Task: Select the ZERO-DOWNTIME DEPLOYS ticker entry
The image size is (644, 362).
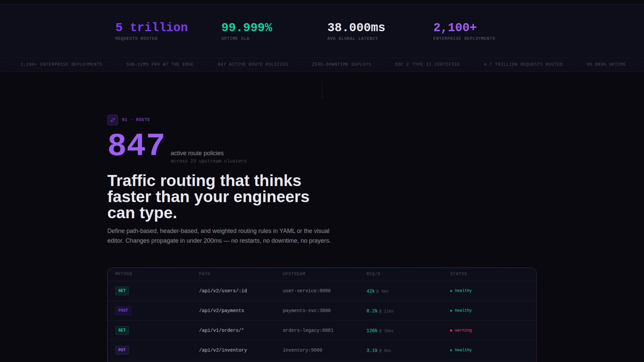Action: [x=341, y=64]
